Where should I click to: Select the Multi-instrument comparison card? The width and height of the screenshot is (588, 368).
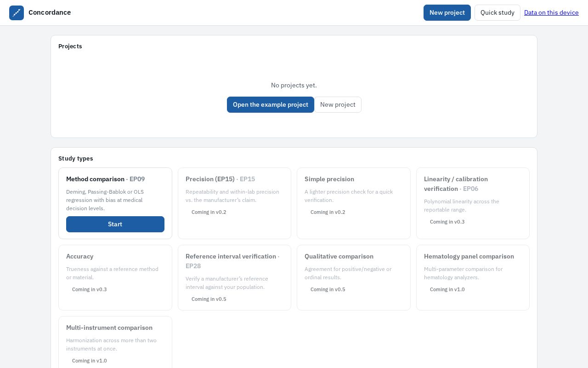[x=115, y=342]
